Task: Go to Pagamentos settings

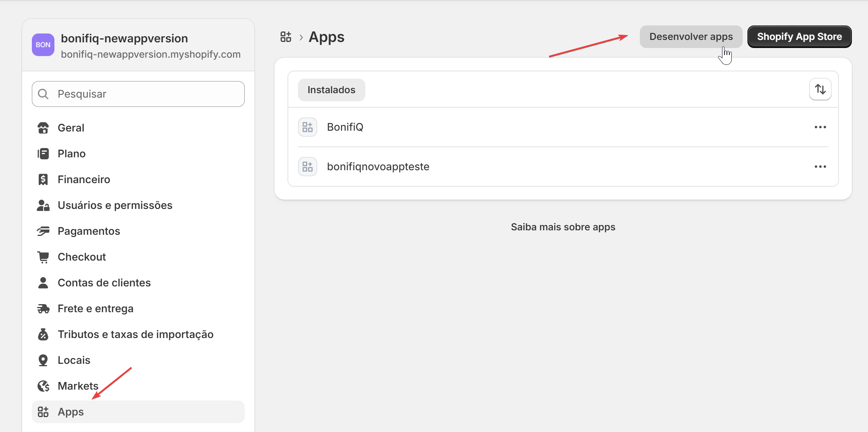Action: tap(138, 231)
